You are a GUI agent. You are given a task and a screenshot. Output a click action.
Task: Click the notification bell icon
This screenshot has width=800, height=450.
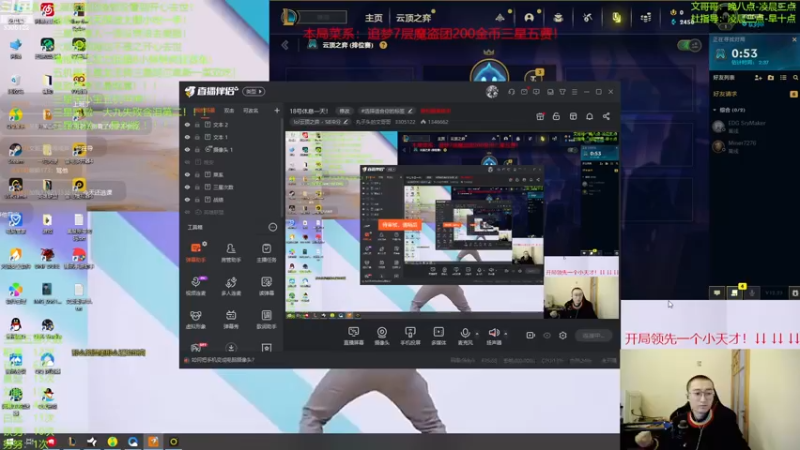[589, 116]
